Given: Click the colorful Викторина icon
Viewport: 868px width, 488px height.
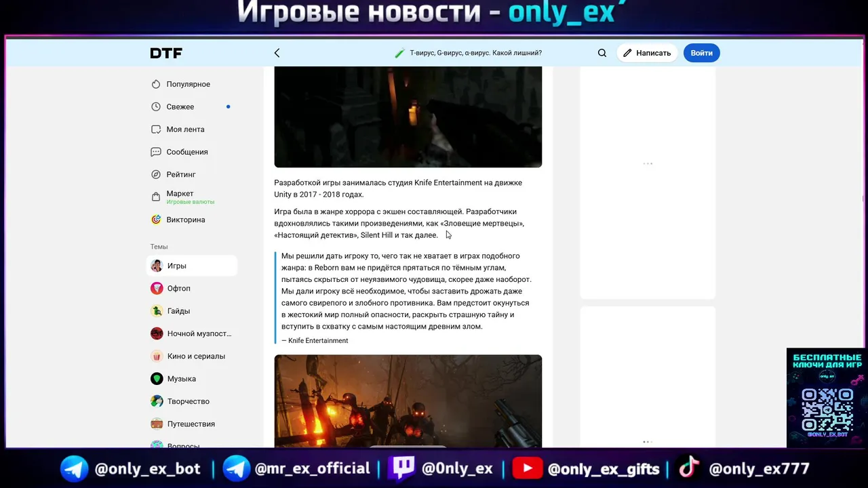Looking at the screenshot, I should pos(156,220).
